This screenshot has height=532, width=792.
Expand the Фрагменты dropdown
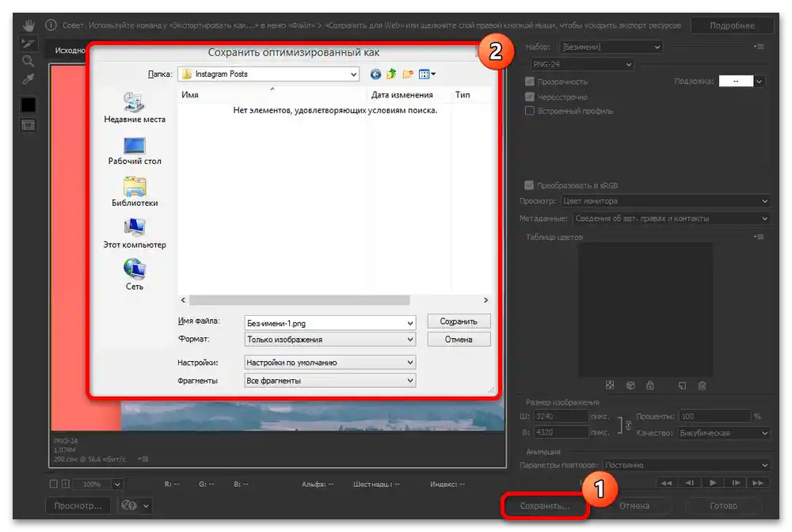pyautogui.click(x=329, y=381)
